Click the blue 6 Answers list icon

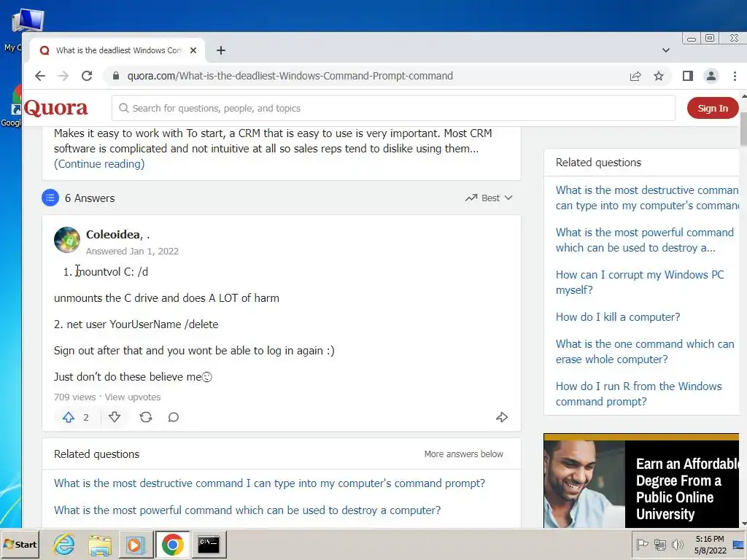pos(50,198)
